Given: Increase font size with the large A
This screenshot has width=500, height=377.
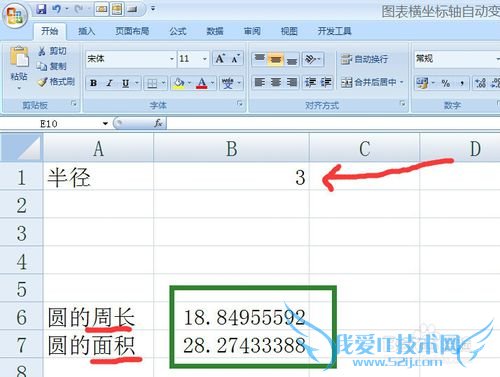Looking at the screenshot, I should (220, 59).
